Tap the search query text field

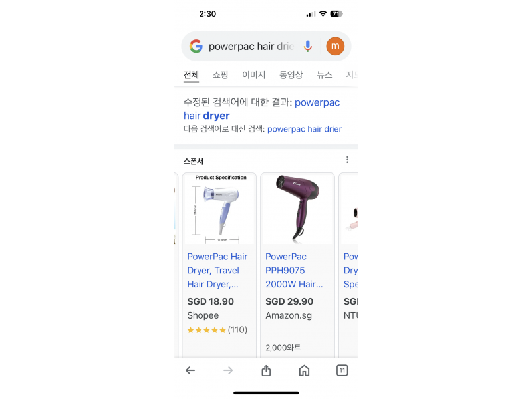(x=251, y=46)
